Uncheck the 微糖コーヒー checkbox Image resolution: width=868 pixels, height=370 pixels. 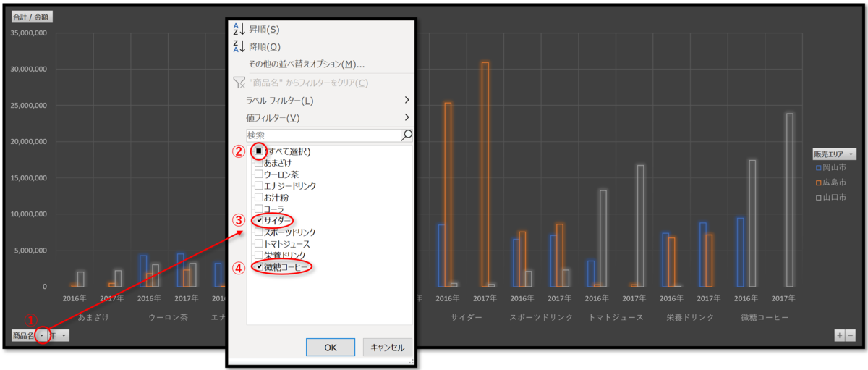(259, 267)
